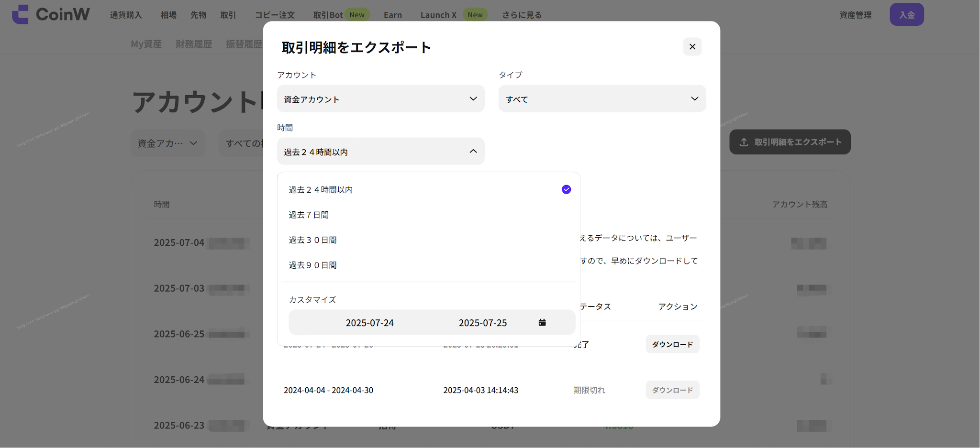Screen dimensions: 980x448
Task: Open the すべての filter dropdown behind the dialog
Action: pyautogui.click(x=242, y=143)
